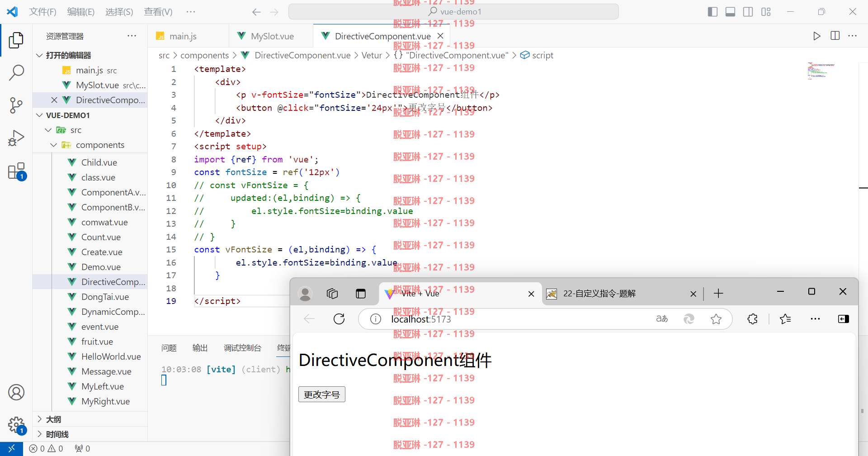Open the Search view in activity bar
The width and height of the screenshot is (868, 456).
tap(16, 72)
